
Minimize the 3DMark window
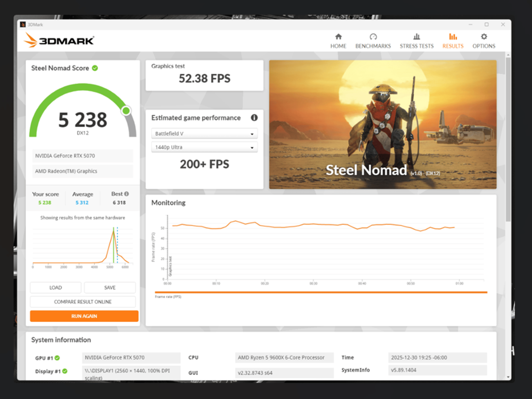470,24
